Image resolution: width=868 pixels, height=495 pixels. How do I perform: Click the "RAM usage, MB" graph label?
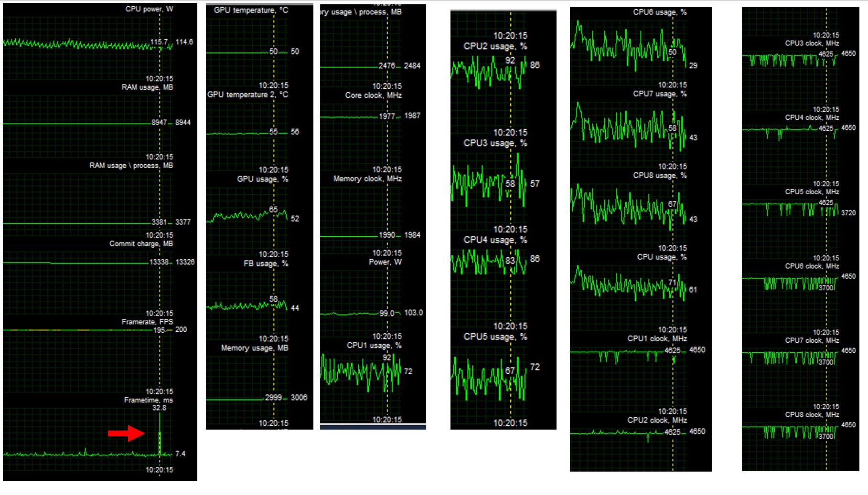[147, 87]
